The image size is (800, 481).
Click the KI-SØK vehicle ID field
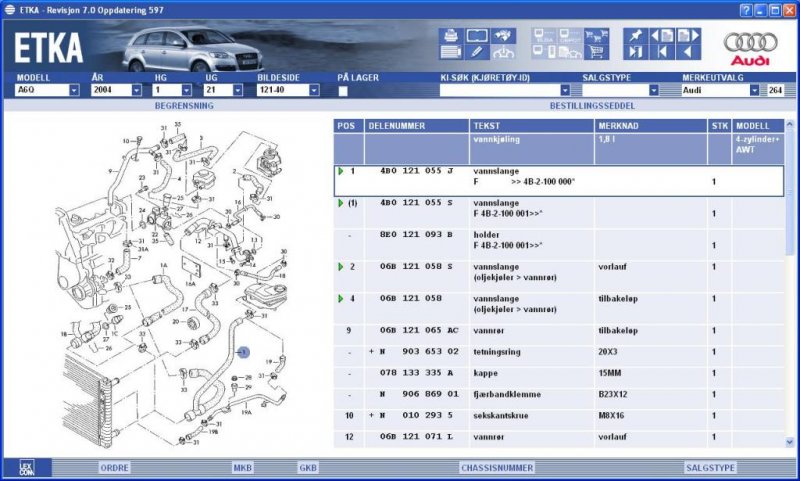point(500,90)
